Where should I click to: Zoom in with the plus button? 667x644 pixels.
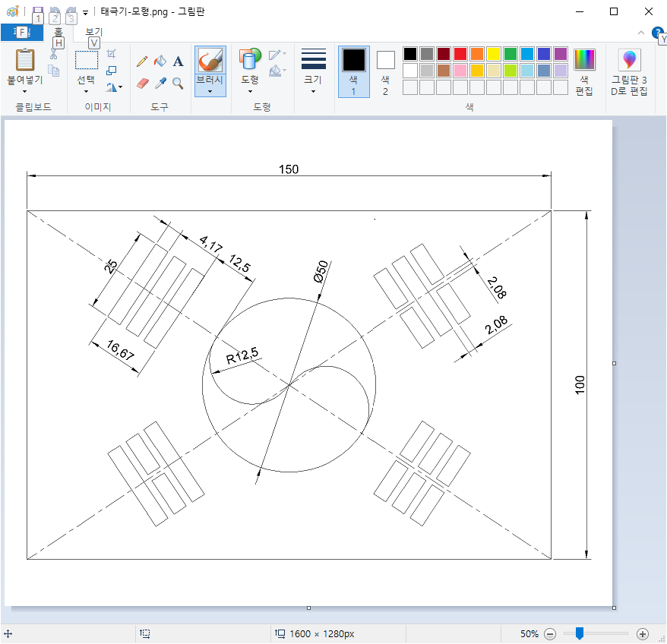tap(643, 634)
